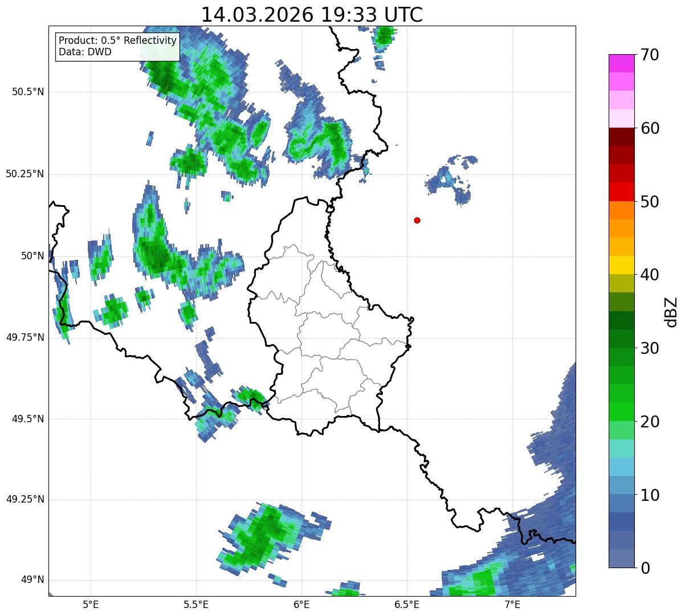Click the colorbar tick label "0"

click(645, 568)
